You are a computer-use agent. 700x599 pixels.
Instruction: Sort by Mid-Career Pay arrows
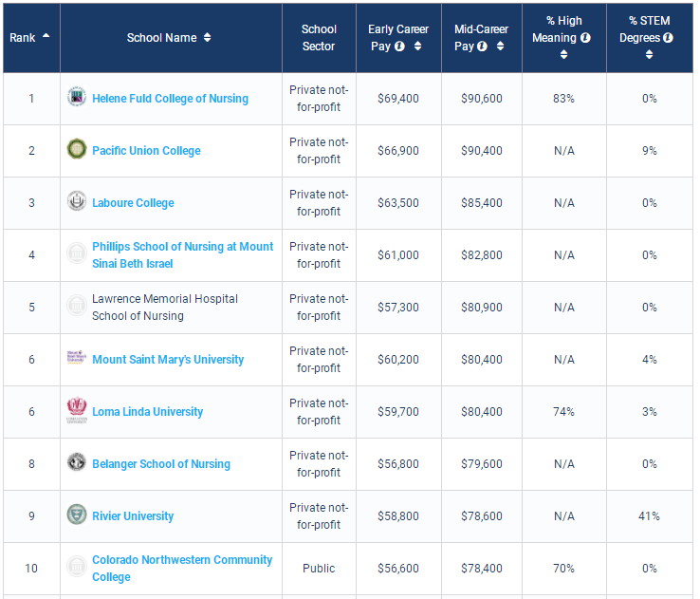500,46
